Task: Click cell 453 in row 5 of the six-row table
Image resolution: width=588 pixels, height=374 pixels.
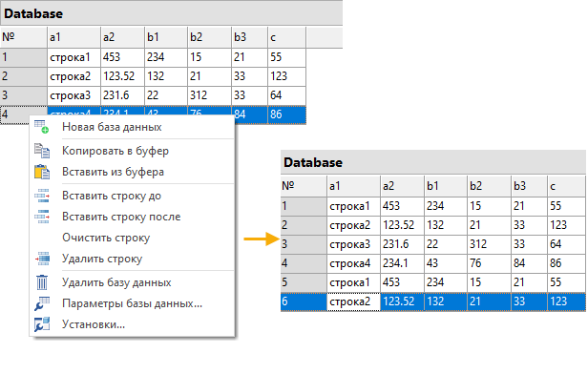Action: tap(402, 282)
